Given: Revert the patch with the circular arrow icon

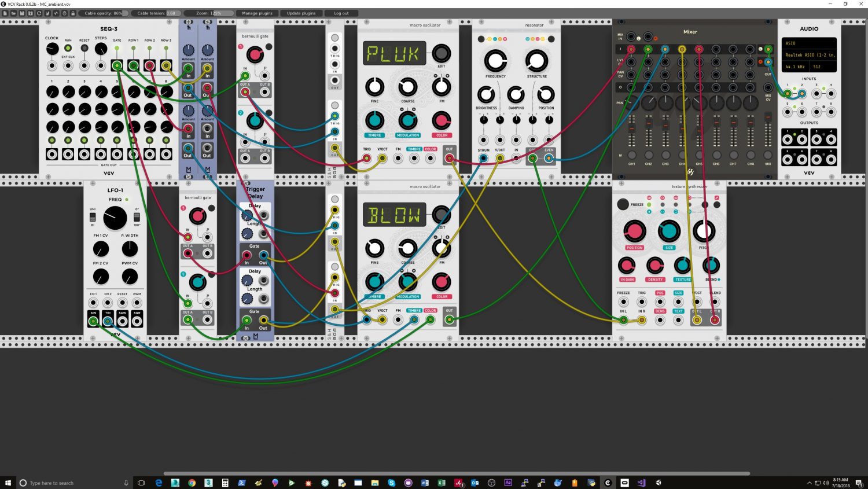Looking at the screenshot, I should point(39,13).
